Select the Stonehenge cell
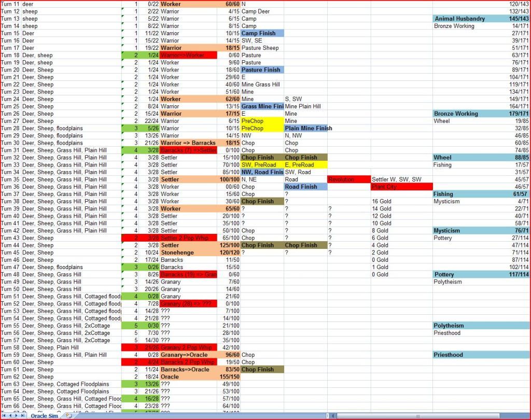531x420 pixels. (x=189, y=253)
